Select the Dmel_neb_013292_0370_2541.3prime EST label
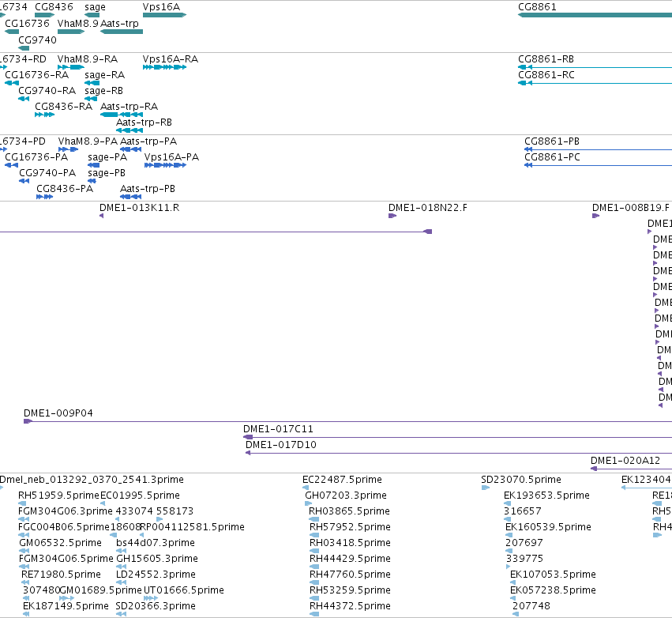Image resolution: width=672 pixels, height=618 pixels. pyautogui.click(x=92, y=480)
